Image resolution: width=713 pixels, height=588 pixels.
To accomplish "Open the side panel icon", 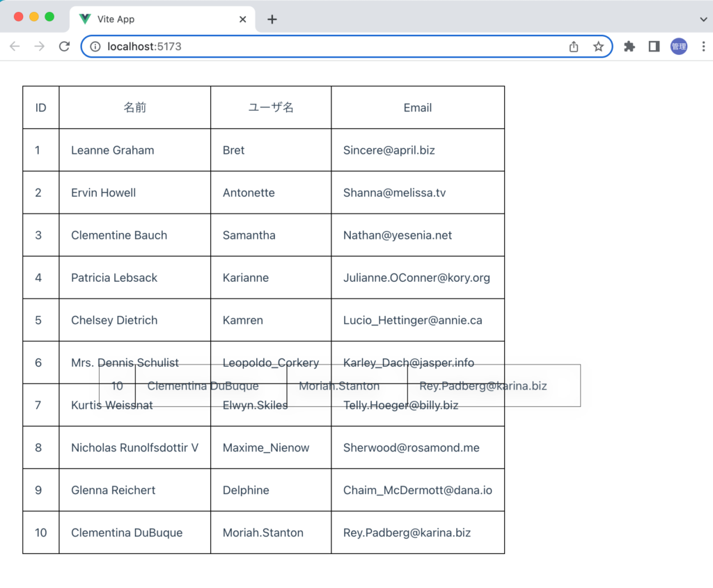I will pyautogui.click(x=653, y=47).
